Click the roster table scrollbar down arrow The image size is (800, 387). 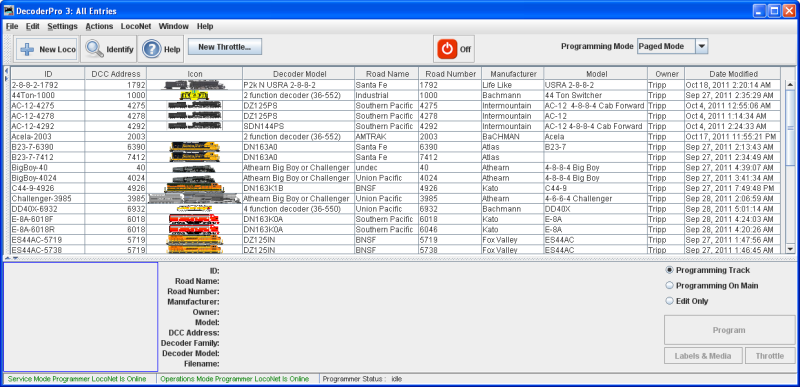click(790, 249)
